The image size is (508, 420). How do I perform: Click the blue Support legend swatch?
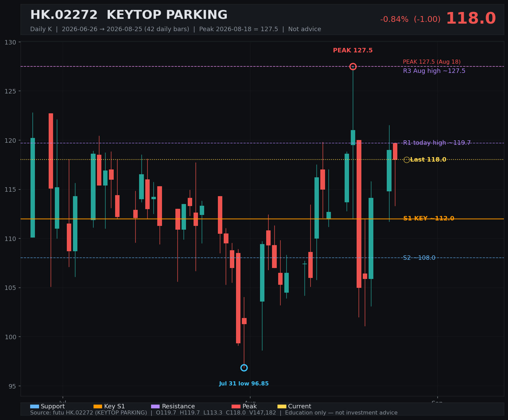[x=35, y=407]
